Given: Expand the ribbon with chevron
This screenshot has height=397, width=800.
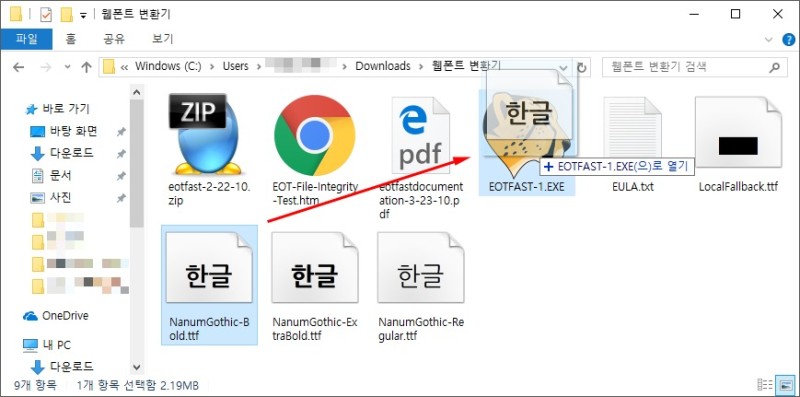Looking at the screenshot, I should [x=769, y=40].
